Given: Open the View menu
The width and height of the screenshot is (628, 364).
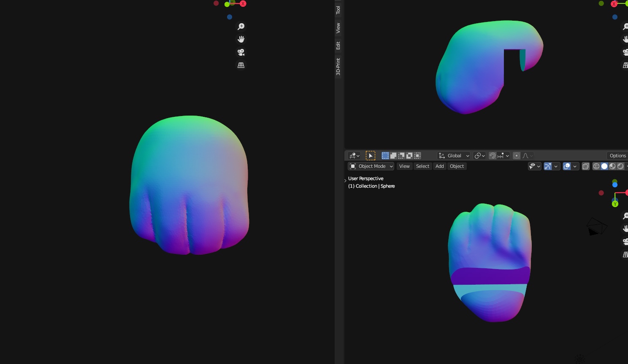Looking at the screenshot, I should (404, 166).
